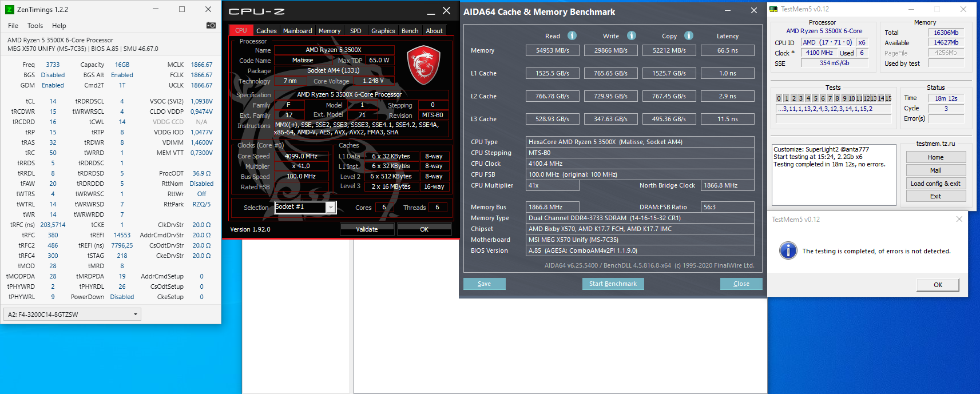This screenshot has width=980, height=394.
Task: Open the SPD tab in CPU-Z
Action: click(x=356, y=31)
